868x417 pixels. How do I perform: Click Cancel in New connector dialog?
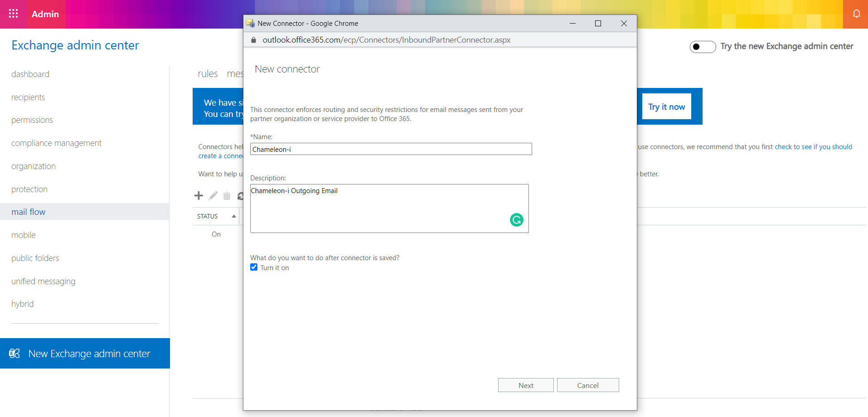tap(588, 385)
